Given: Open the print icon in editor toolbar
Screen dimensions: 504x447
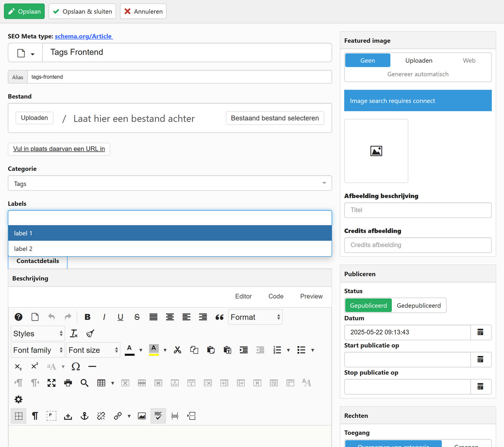Looking at the screenshot, I should (68, 383).
